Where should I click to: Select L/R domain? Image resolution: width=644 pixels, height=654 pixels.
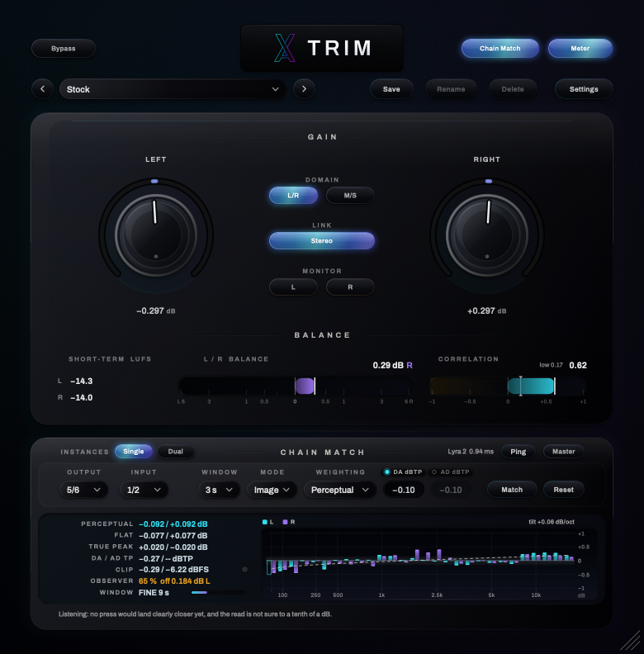point(293,195)
